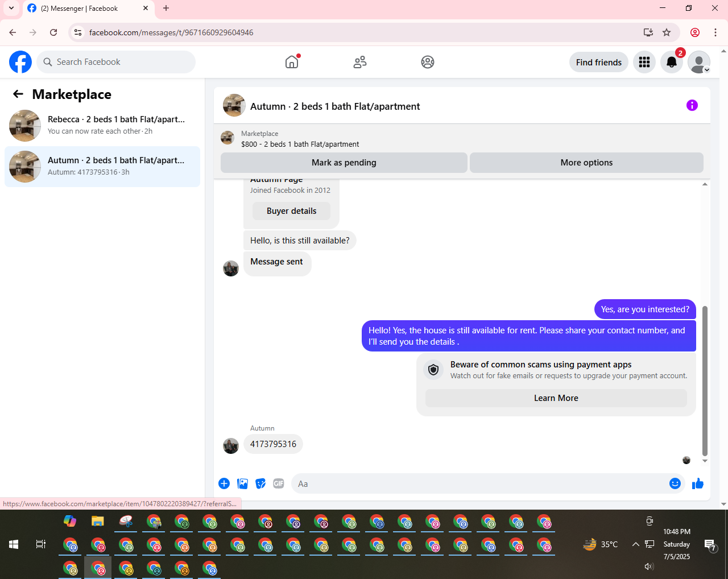Viewport: 728px width, 579px height.
Task: Click Mark as pending button
Action: [344, 163]
